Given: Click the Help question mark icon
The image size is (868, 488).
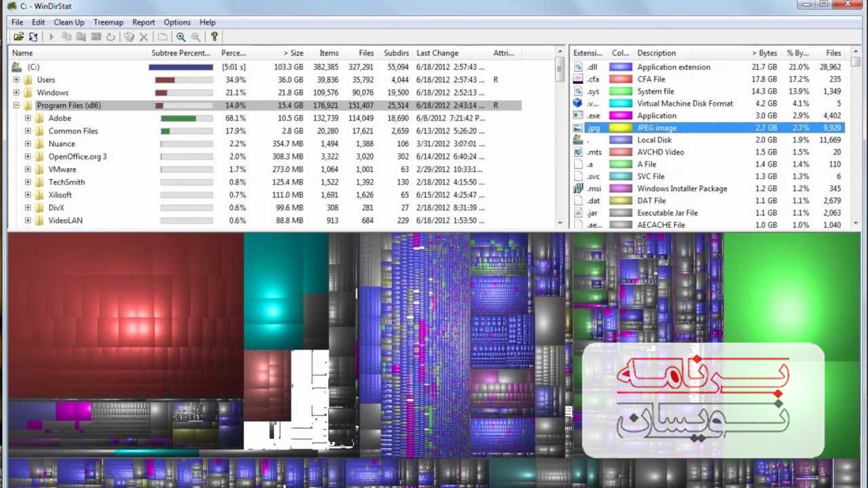Looking at the screenshot, I should (x=214, y=37).
